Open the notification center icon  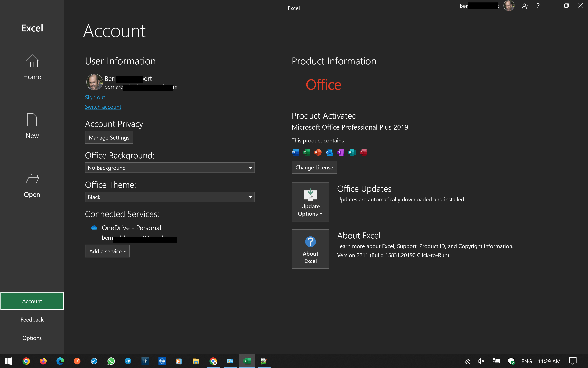(573, 361)
